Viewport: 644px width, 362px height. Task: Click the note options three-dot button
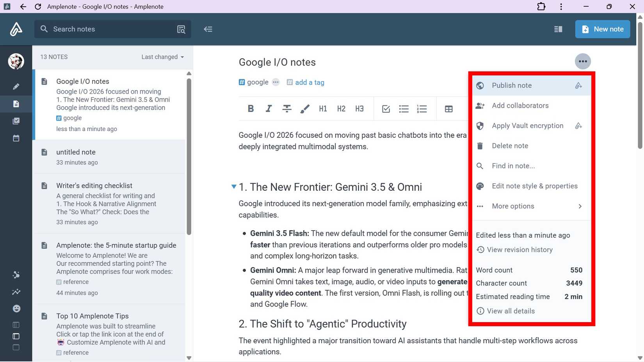coord(583,61)
